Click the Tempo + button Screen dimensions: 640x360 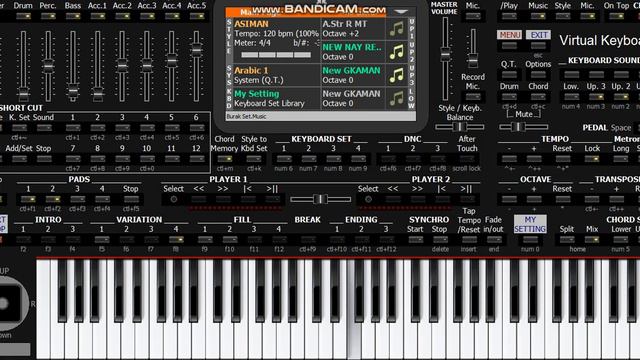click(x=534, y=159)
